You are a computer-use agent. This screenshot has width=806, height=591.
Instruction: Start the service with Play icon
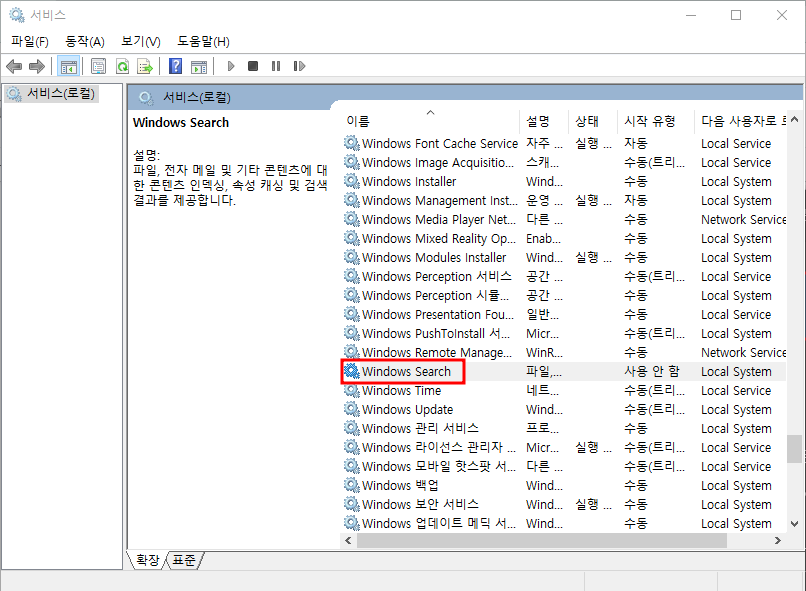pyautogui.click(x=231, y=66)
